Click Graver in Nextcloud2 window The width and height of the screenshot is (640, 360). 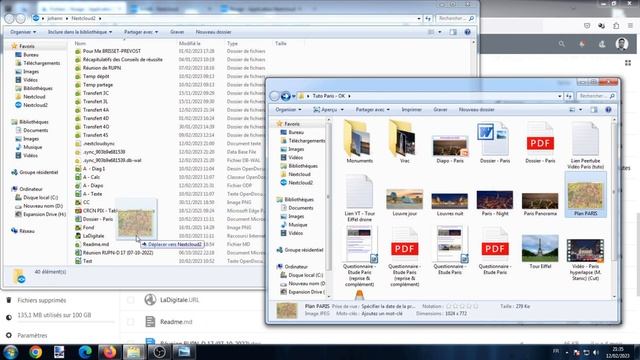point(177,32)
